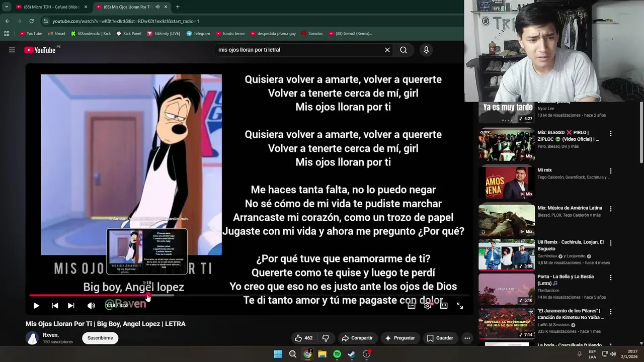Open Porta - La Bella y La Bestia thumbnail

(507, 289)
